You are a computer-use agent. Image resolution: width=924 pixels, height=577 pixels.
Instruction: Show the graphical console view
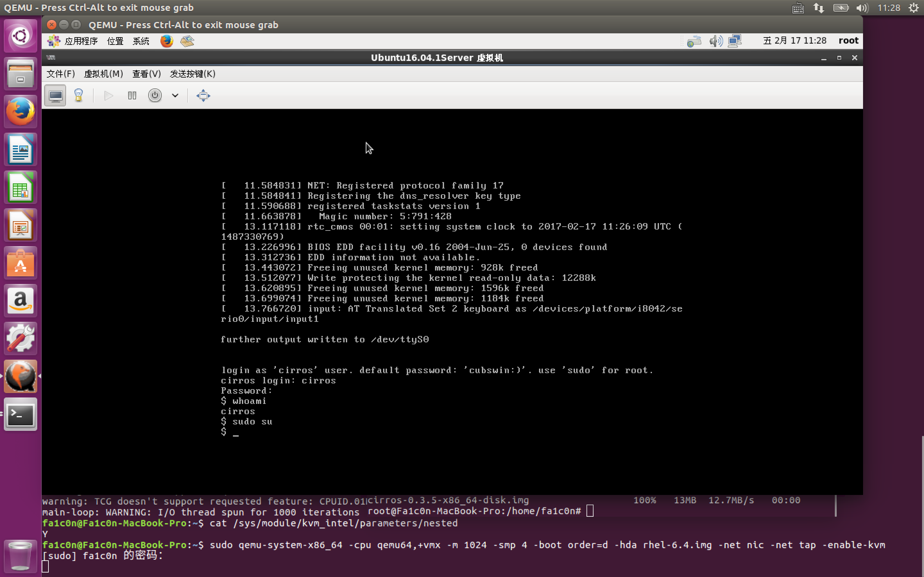[x=56, y=96]
